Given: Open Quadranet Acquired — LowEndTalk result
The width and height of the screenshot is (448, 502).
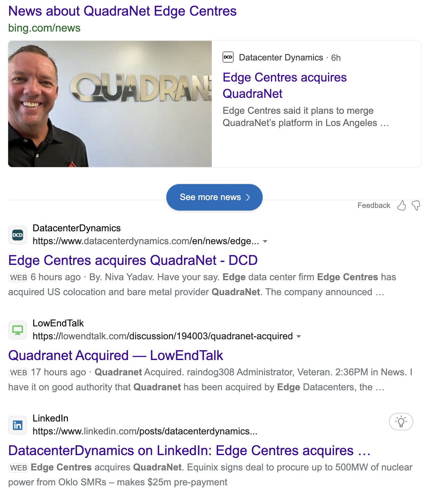Looking at the screenshot, I should pyautogui.click(x=116, y=356).
